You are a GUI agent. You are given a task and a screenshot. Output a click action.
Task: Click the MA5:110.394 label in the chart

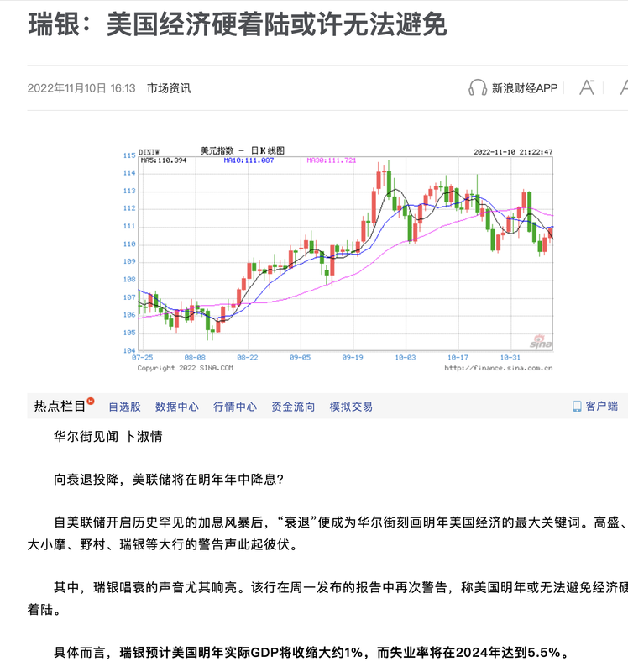click(164, 160)
